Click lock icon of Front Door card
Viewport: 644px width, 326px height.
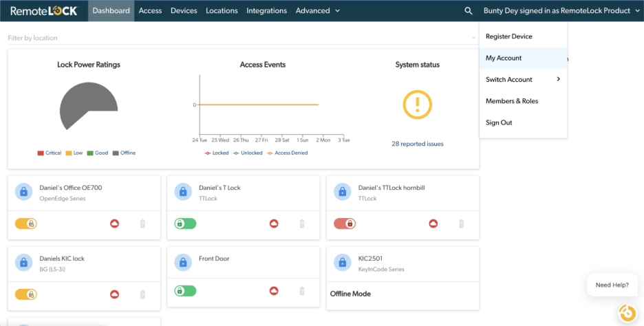(x=183, y=262)
